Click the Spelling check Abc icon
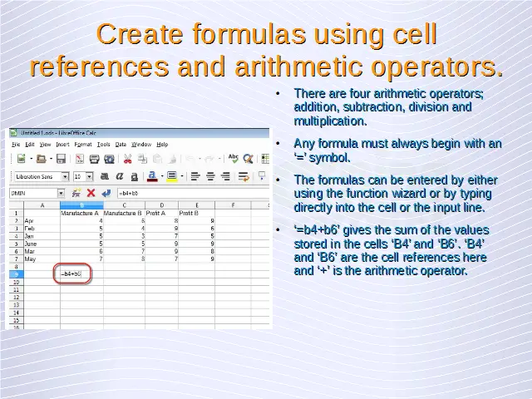532x399 pixels. click(x=234, y=159)
